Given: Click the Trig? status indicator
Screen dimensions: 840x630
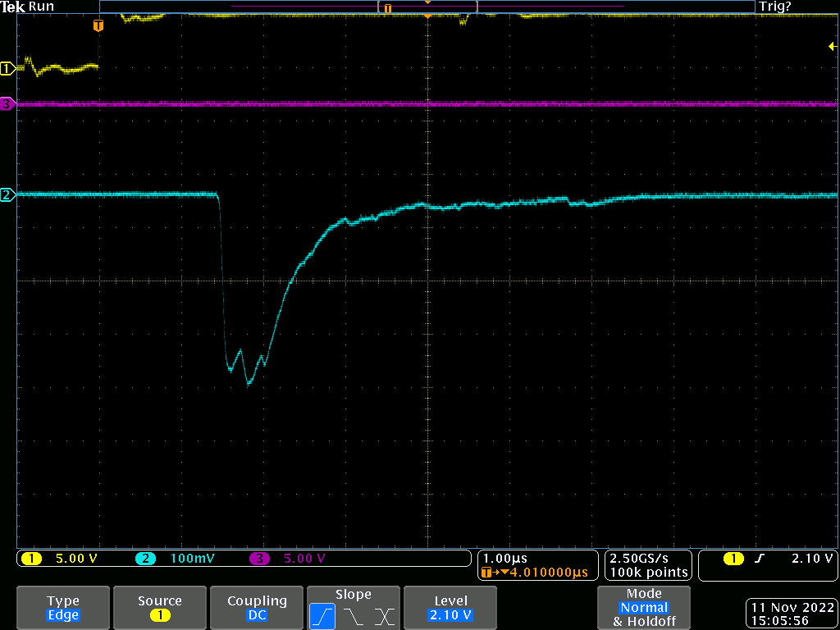Looking at the screenshot, I should tap(775, 7).
